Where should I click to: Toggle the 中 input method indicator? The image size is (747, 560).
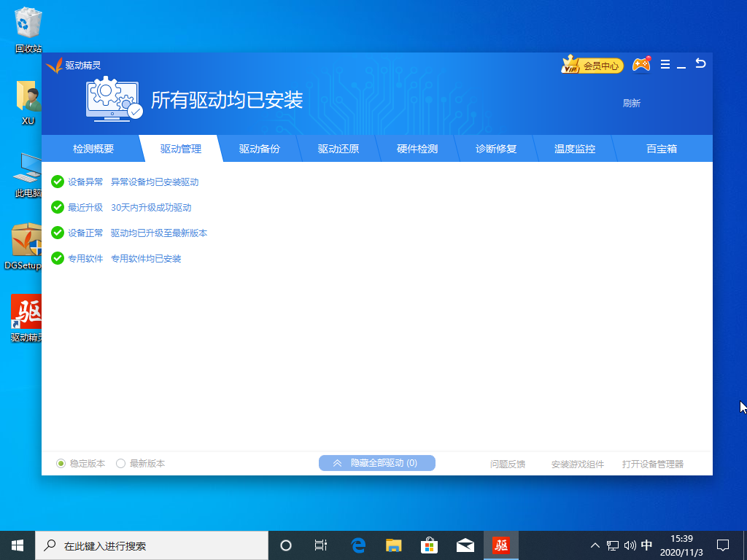646,545
